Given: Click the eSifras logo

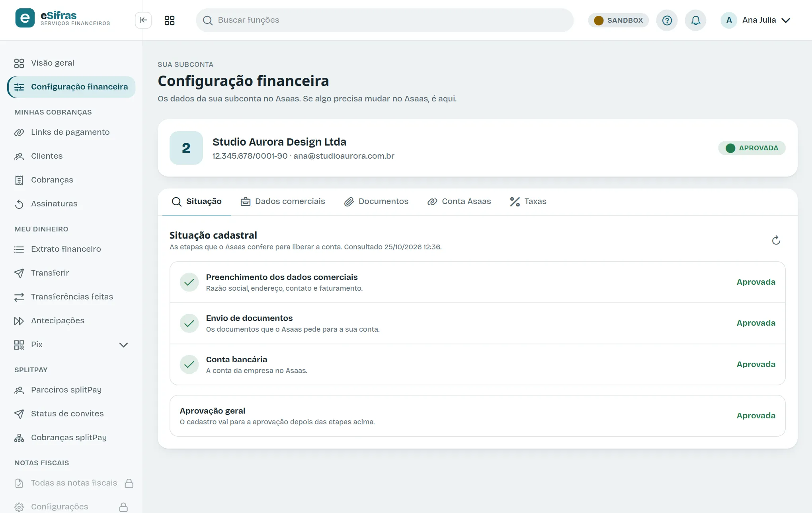Looking at the screenshot, I should click(63, 18).
